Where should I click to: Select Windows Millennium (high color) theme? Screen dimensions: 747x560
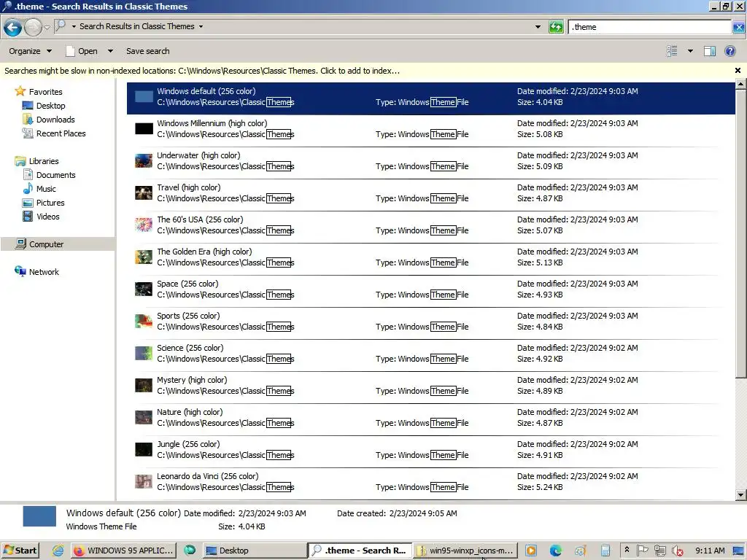click(x=430, y=130)
